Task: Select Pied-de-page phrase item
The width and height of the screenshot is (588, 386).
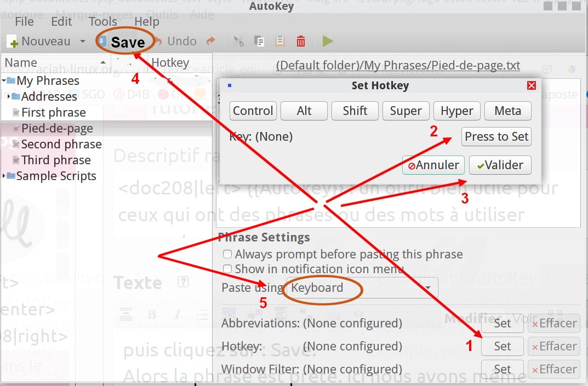Action: 57,128
